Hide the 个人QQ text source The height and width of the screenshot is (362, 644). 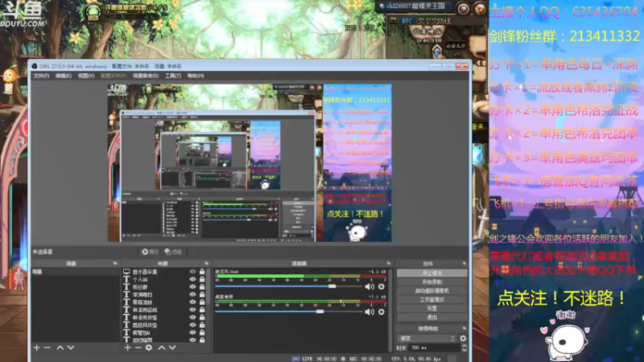[x=192, y=279]
